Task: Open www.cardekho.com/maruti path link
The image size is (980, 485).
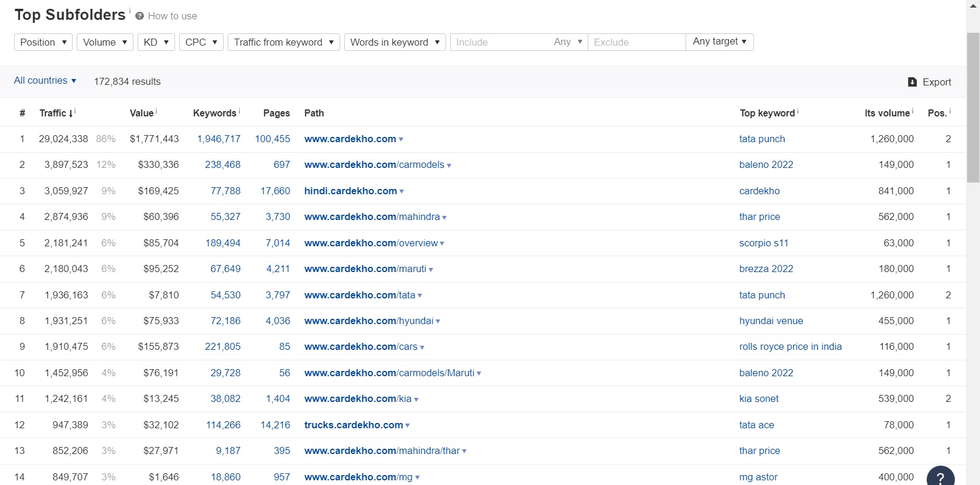Action: [x=365, y=269]
